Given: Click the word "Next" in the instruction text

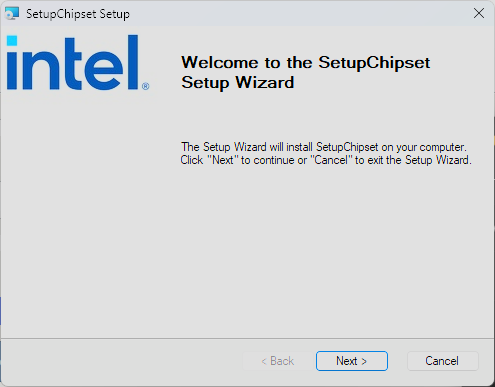Looking at the screenshot, I should point(223,160).
